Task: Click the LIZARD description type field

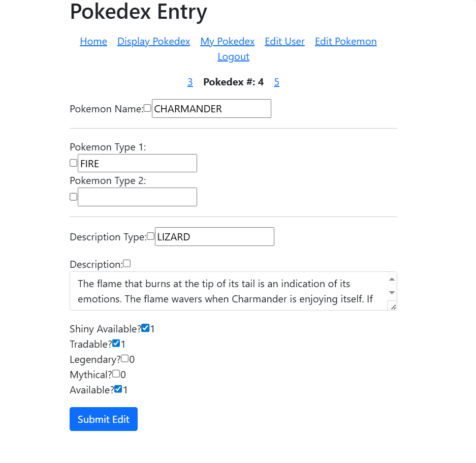Action: click(x=214, y=237)
